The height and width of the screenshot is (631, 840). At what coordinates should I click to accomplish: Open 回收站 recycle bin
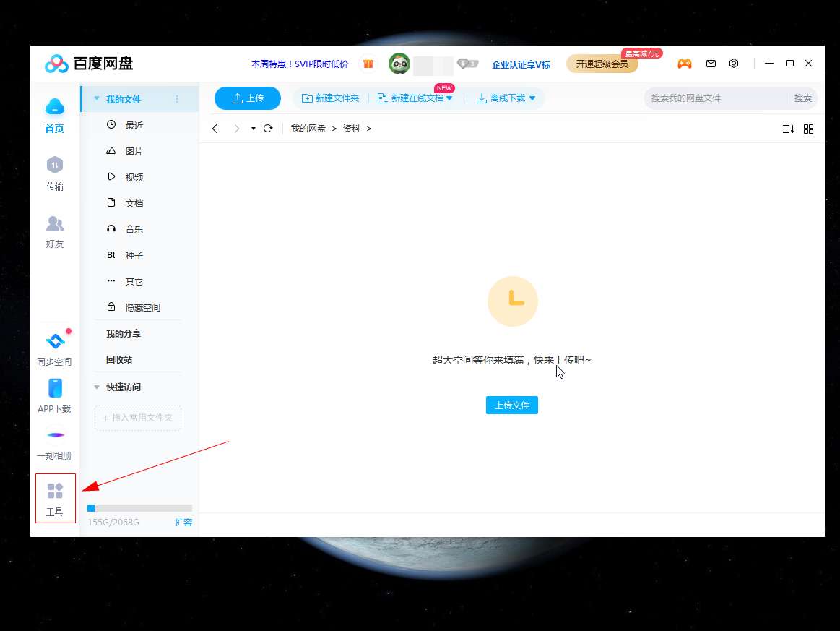[x=119, y=360]
